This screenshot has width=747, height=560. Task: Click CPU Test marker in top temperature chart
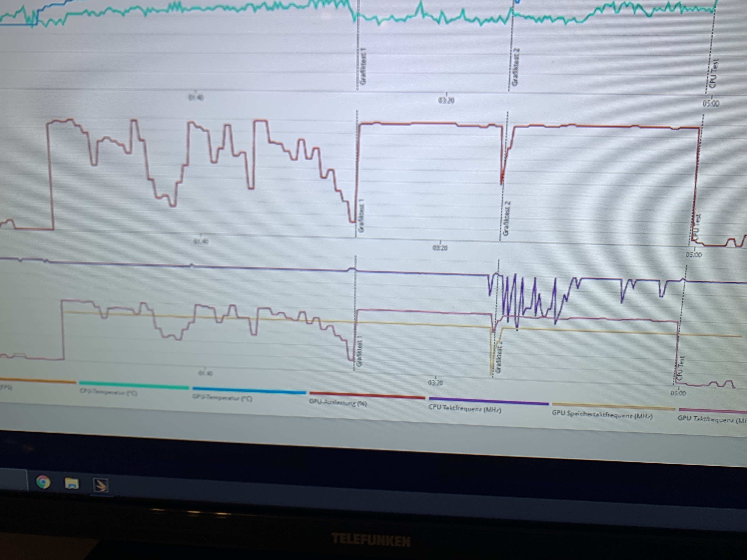tap(714, 73)
